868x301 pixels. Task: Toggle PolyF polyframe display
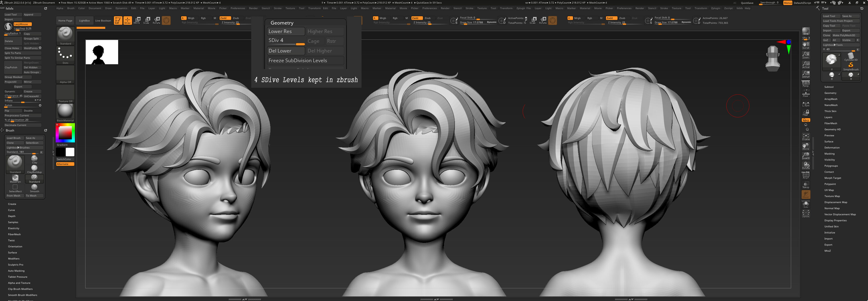pyautogui.click(x=806, y=175)
